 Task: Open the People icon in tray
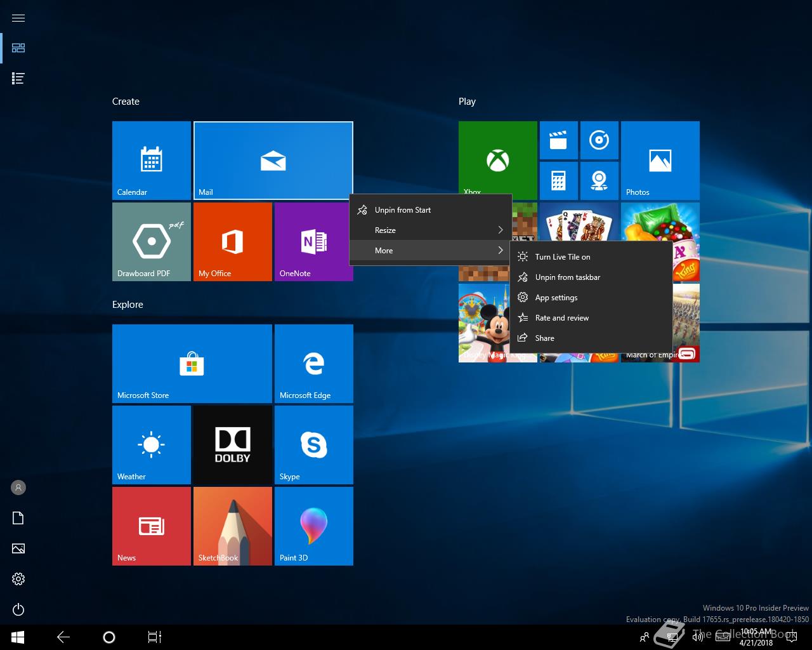click(x=645, y=637)
